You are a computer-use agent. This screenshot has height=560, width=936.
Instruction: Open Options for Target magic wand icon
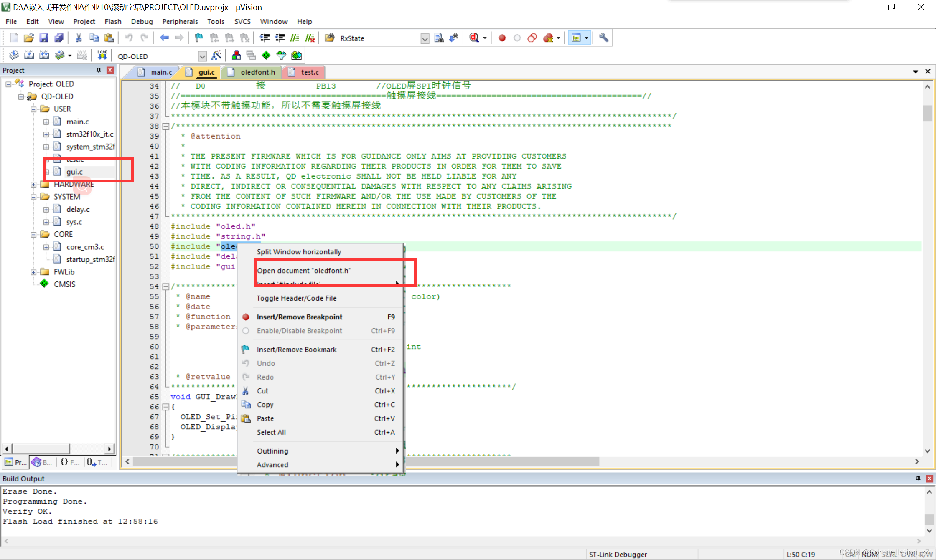click(x=216, y=55)
